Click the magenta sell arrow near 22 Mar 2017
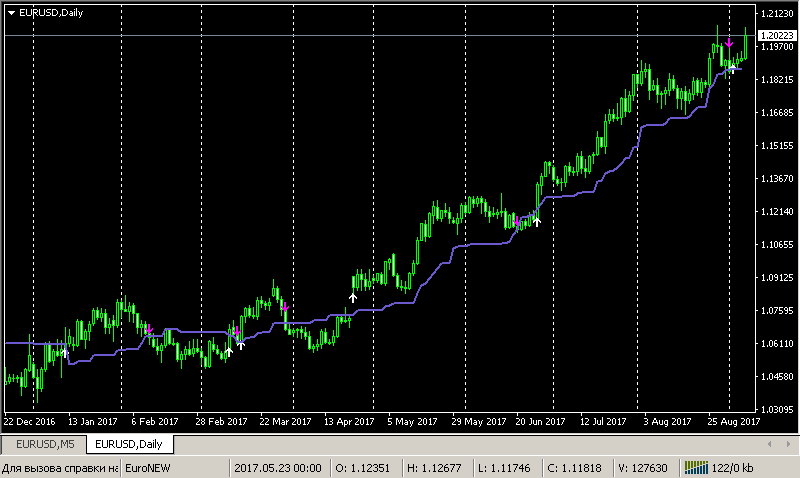Viewport: 800px width, 478px height. 285,307
